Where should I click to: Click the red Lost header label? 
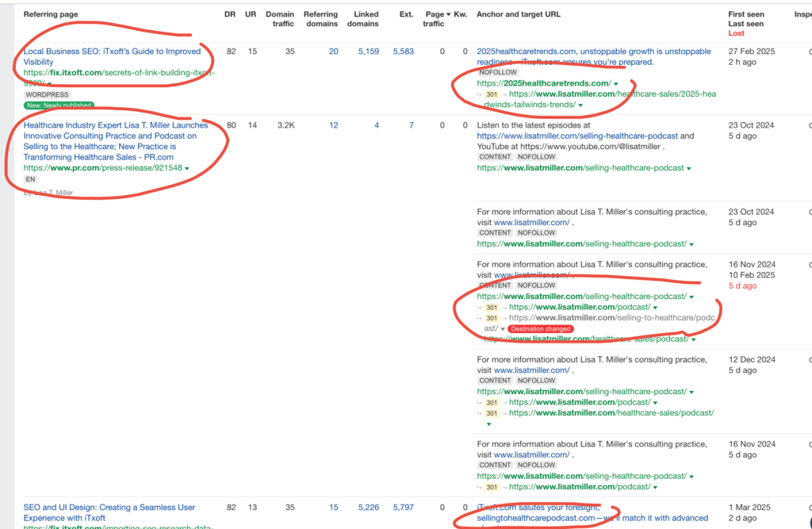(736, 33)
